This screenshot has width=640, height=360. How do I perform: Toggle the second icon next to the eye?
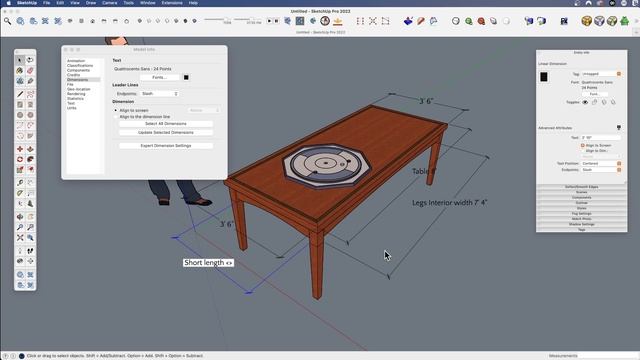coord(594,102)
